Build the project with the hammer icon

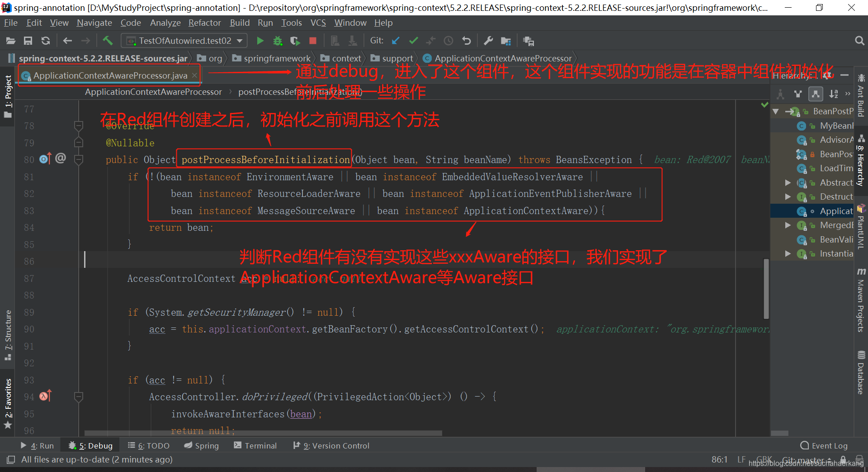108,41
